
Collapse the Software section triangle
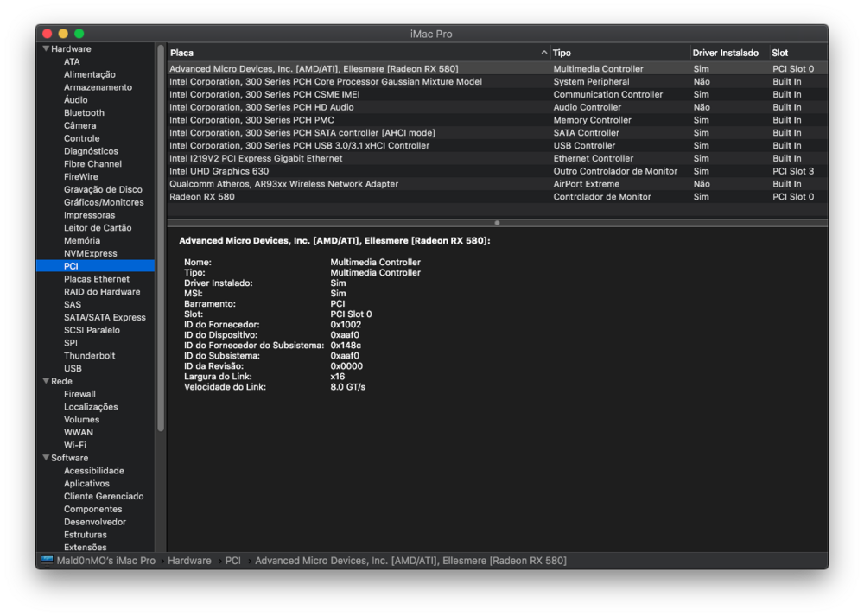tap(46, 458)
